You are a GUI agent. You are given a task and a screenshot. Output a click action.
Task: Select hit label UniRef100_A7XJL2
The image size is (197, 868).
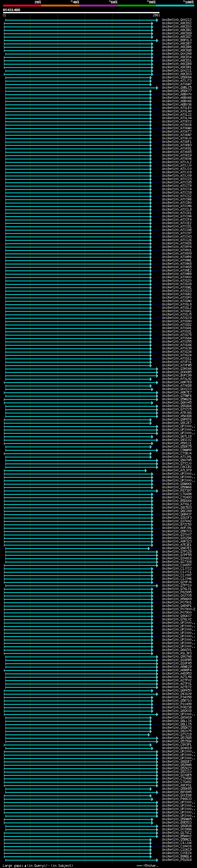(x=177, y=162)
